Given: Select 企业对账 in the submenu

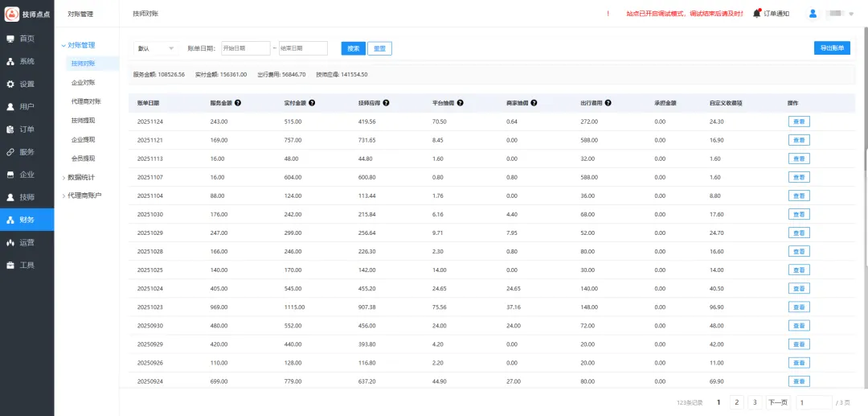Looking at the screenshot, I should tap(83, 82).
